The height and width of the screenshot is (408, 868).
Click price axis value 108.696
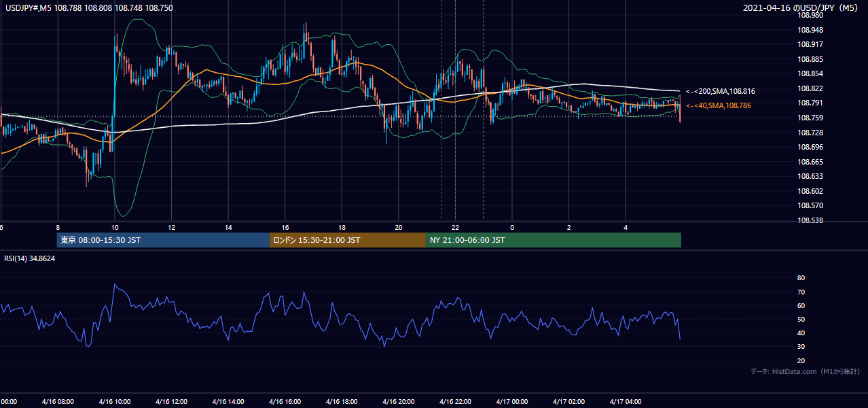(x=810, y=147)
